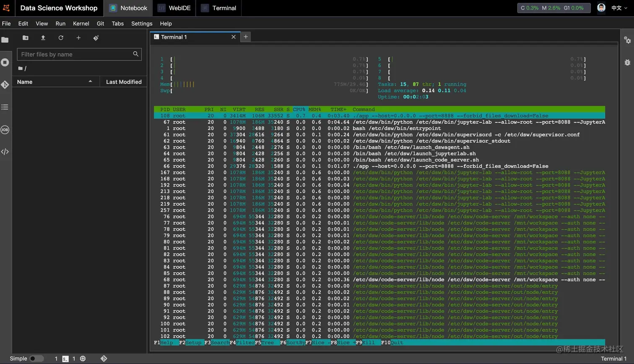Open the Git panel in left sidebar
The height and width of the screenshot is (364, 634).
tap(5, 85)
